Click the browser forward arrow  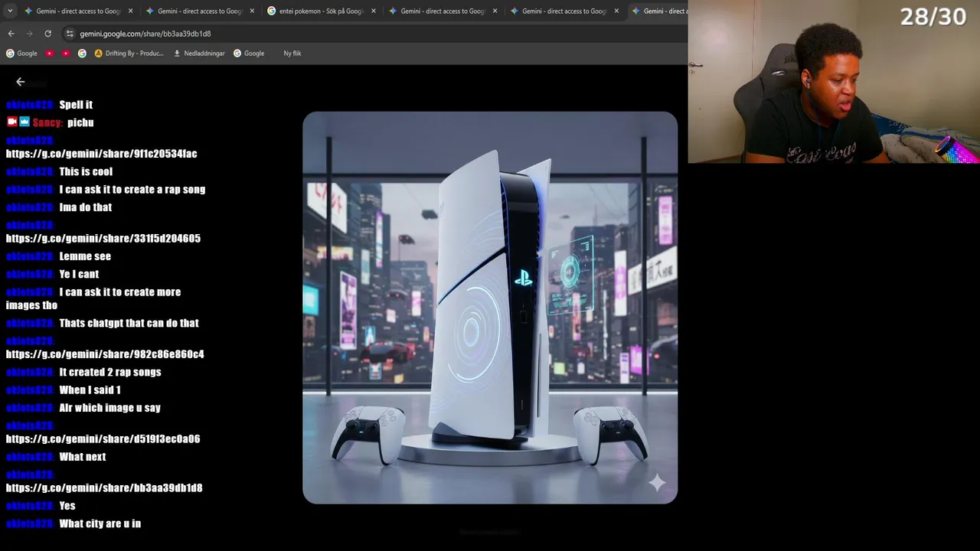click(29, 34)
